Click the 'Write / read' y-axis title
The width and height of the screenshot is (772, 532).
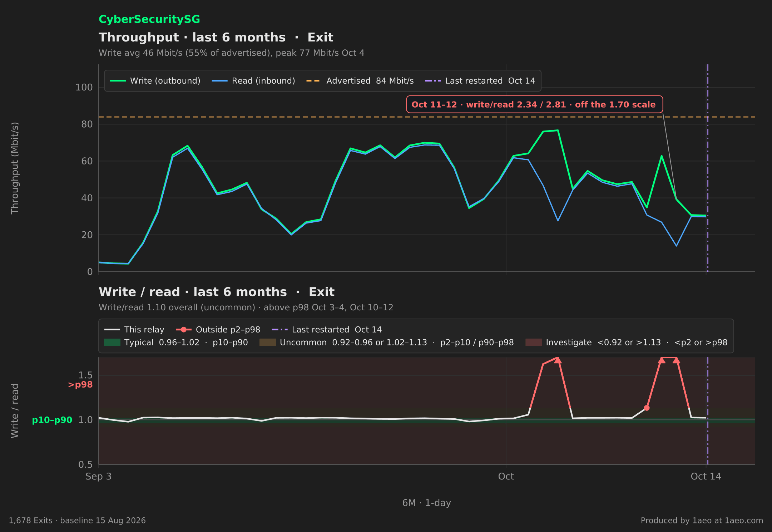(15, 411)
